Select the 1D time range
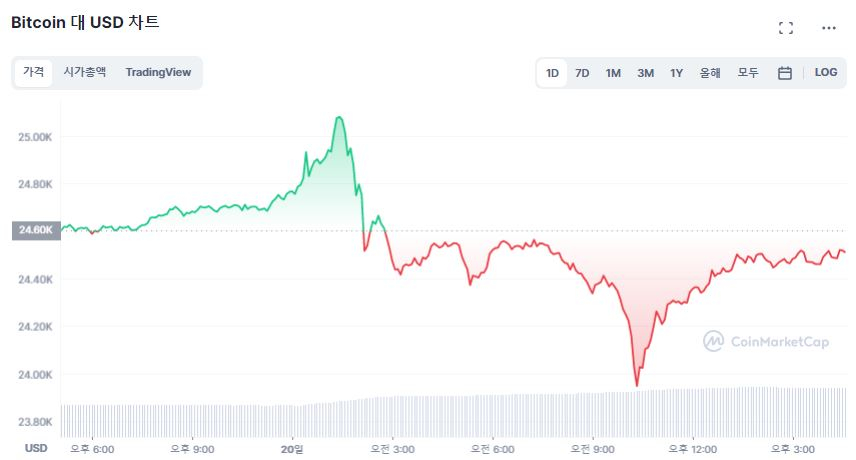The image size is (856, 460). tap(552, 73)
